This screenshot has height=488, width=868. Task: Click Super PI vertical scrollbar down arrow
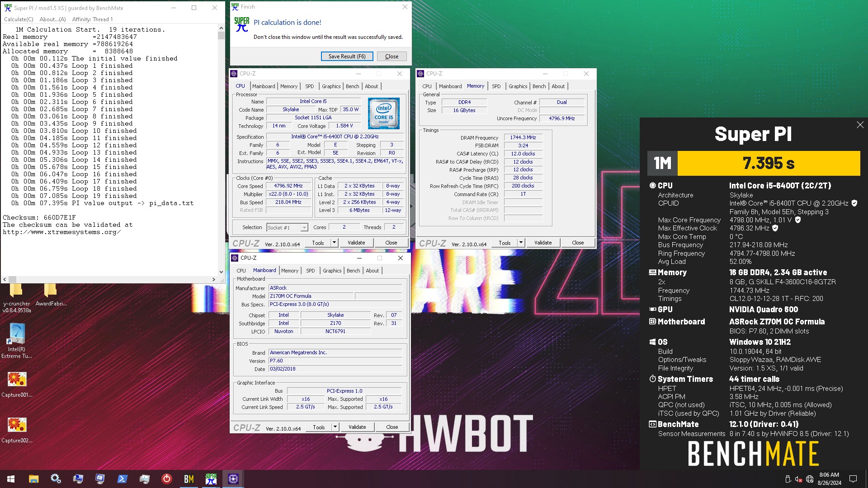(221, 272)
